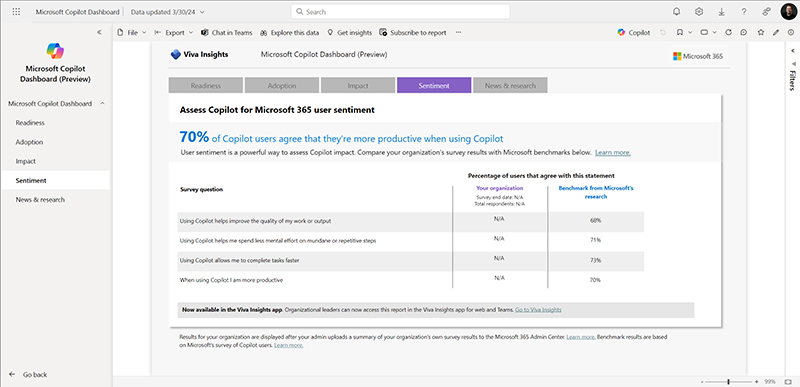Open the comments bubble icon

coord(744,32)
